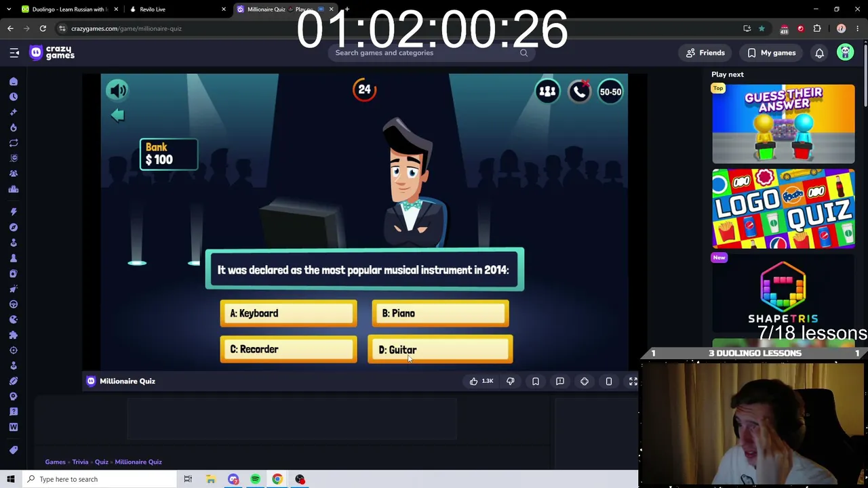Focus the Search games and categories field

431,53
